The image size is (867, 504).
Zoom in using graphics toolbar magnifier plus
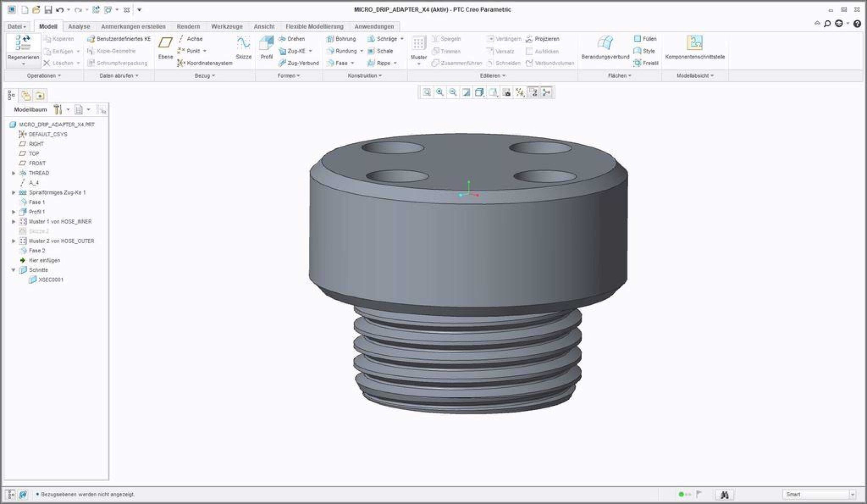coord(440,92)
